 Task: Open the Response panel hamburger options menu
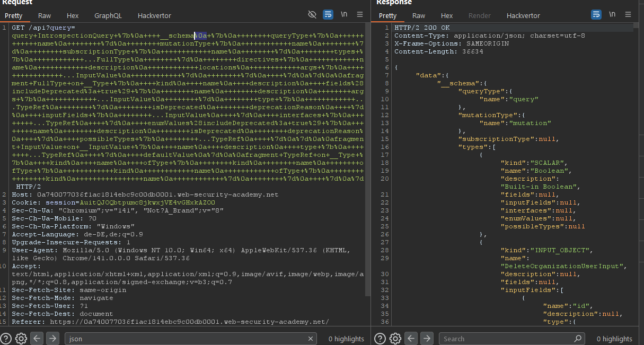click(629, 14)
